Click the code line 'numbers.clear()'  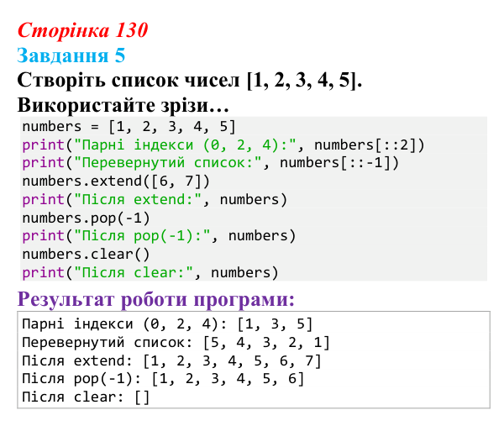point(86,255)
